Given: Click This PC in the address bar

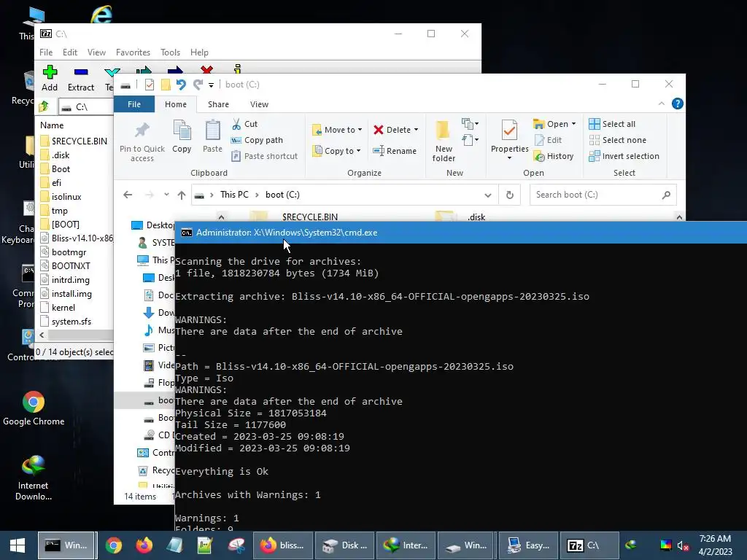Looking at the screenshot, I should pyautogui.click(x=234, y=195).
